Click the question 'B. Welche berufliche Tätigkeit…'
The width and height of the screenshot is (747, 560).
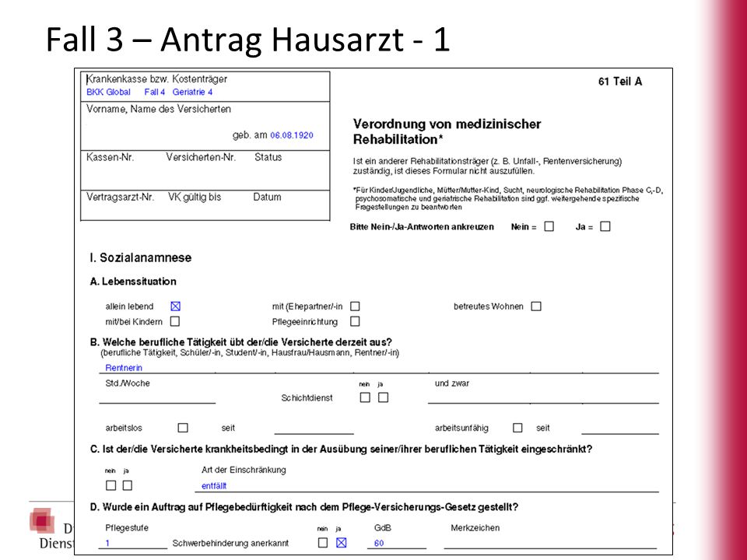pos(241,342)
